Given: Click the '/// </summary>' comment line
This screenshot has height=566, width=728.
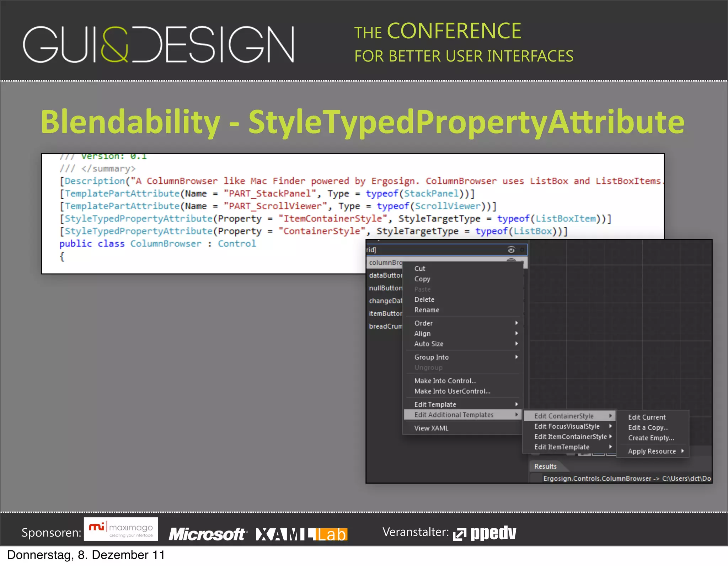Looking at the screenshot, I should (x=97, y=168).
